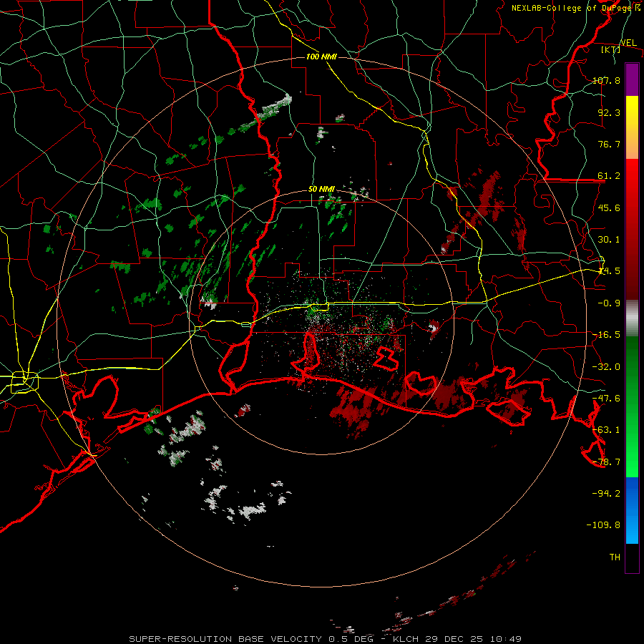Viewport: 644px width, 644px height.
Task: Select the 76.7 scale label
Action: (609, 144)
